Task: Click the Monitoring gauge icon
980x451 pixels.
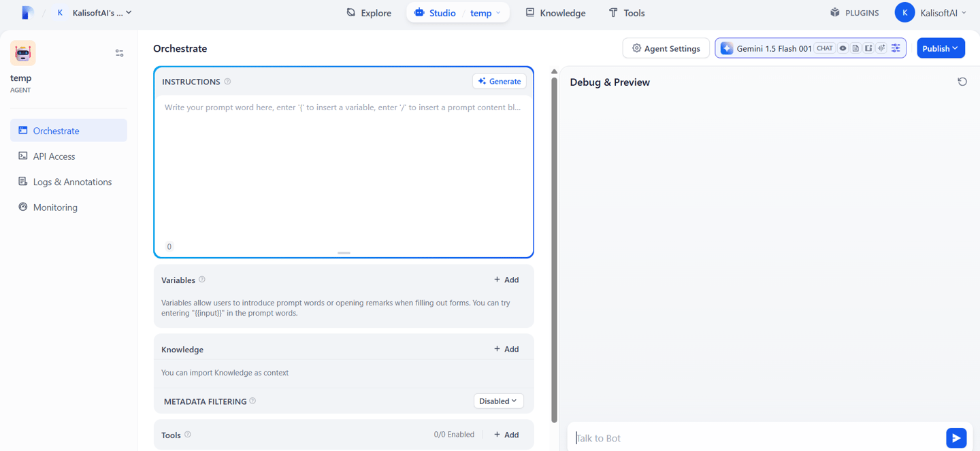Action: (x=22, y=207)
